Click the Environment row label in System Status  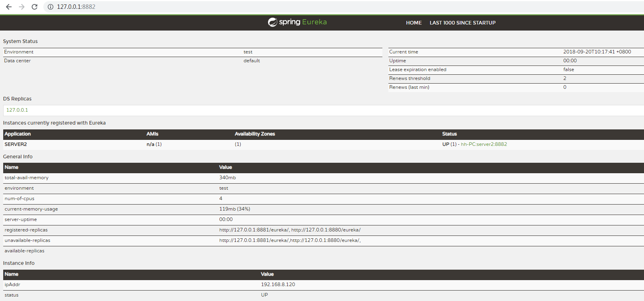pyautogui.click(x=19, y=52)
